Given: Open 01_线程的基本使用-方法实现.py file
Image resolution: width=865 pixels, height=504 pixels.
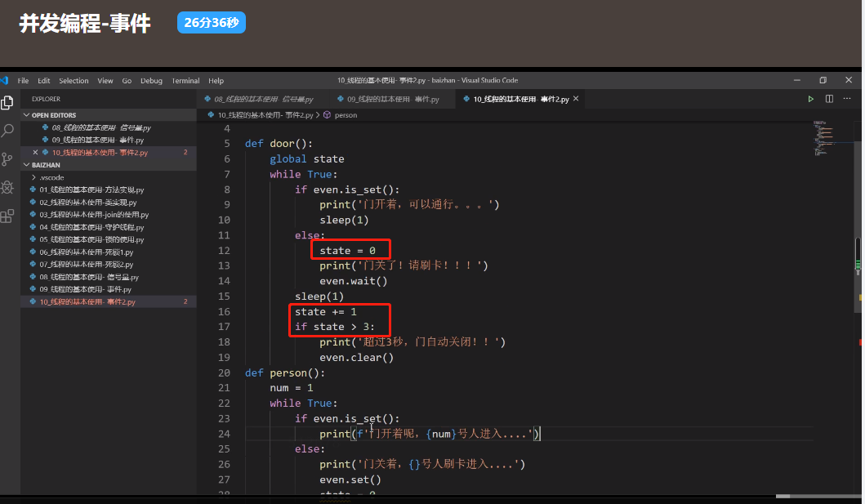Looking at the screenshot, I should [109, 190].
